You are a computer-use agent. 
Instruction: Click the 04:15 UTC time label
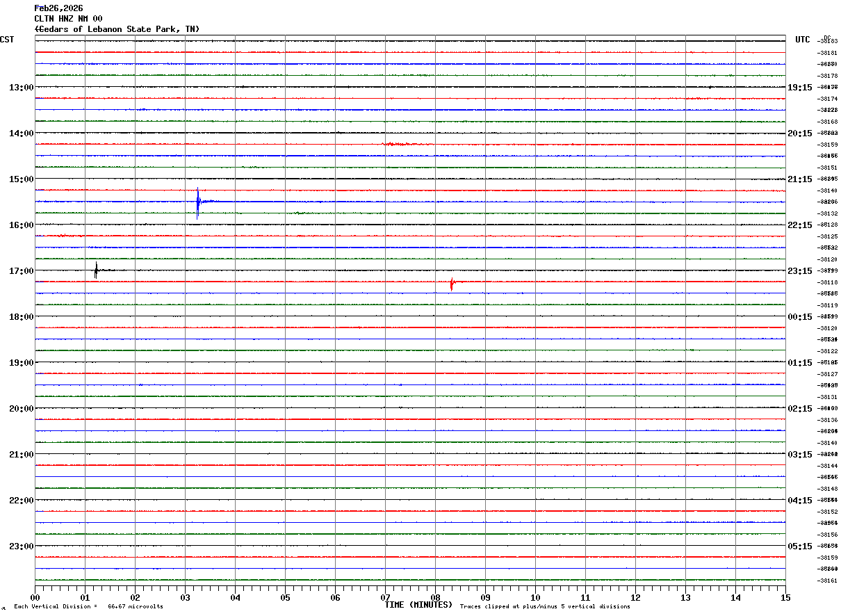point(800,501)
